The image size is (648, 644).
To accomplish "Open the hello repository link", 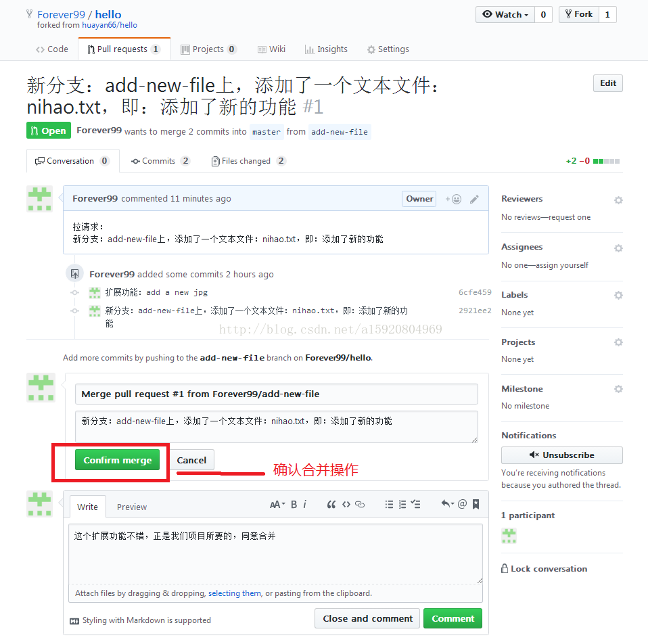I will point(108,14).
